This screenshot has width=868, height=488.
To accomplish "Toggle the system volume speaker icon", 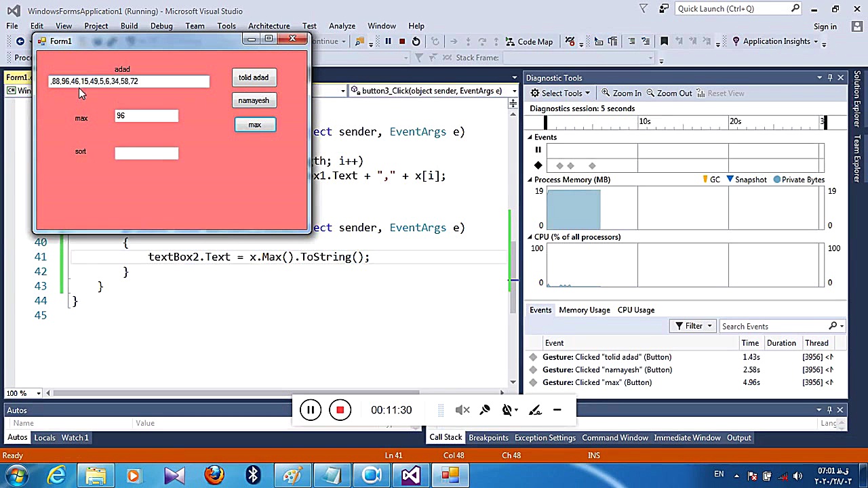I will point(797,475).
